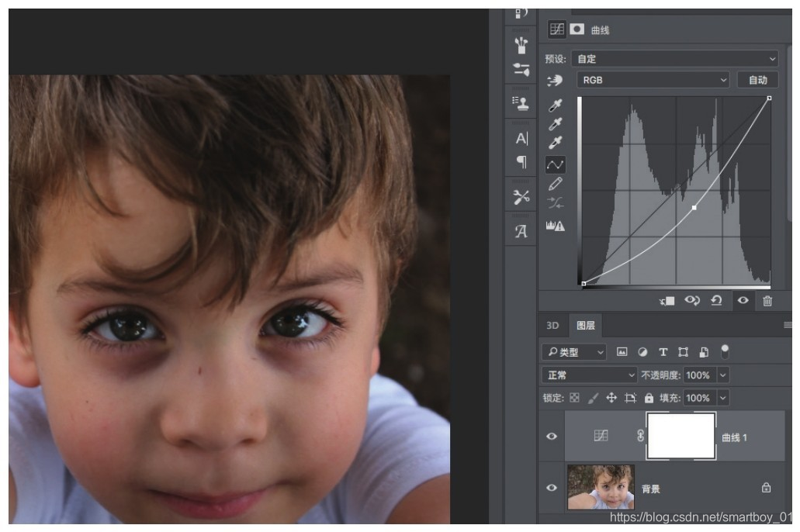Filter layers by pixel layer icon
800x532 pixels.
[622, 352]
